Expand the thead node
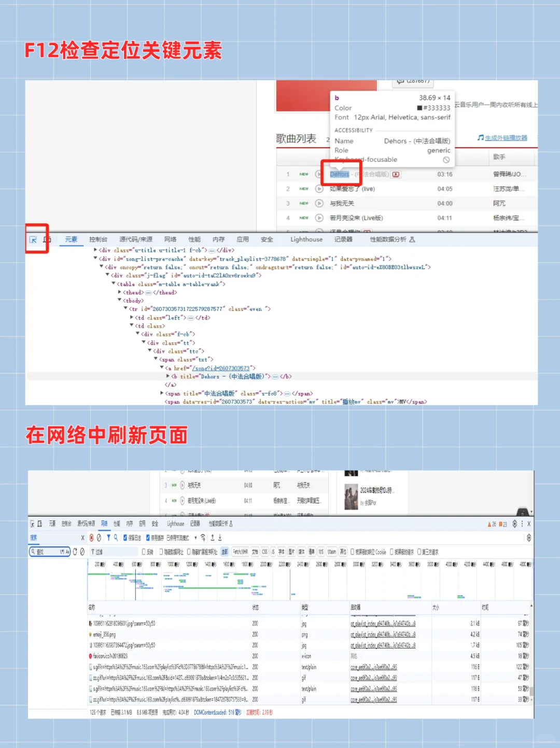Screen dimensions: 560x748 pyautogui.click(x=120, y=292)
